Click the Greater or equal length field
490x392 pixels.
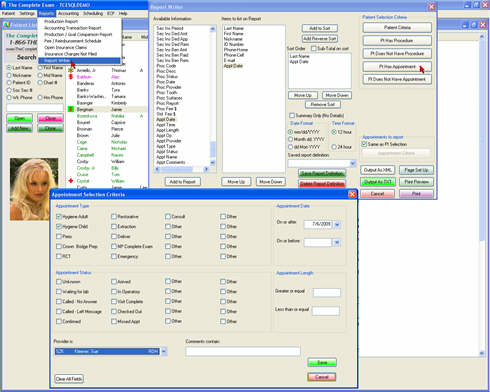click(x=327, y=293)
